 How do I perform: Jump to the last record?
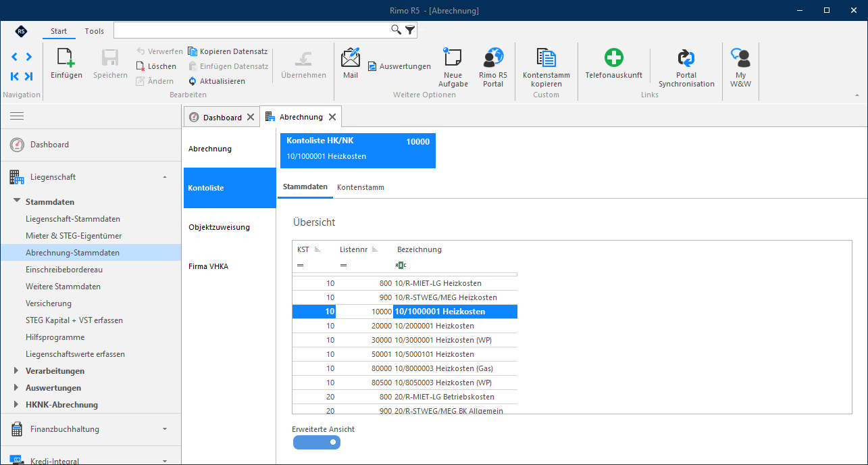(x=28, y=76)
